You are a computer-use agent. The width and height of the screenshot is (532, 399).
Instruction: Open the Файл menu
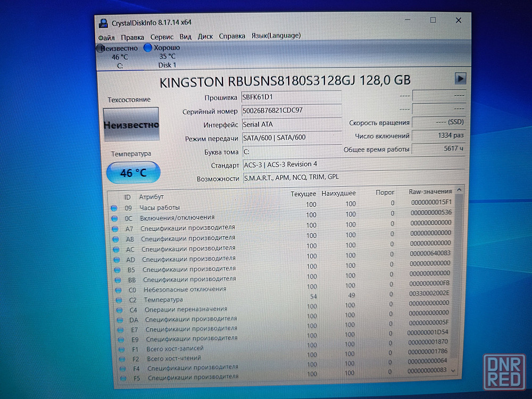tap(106, 37)
